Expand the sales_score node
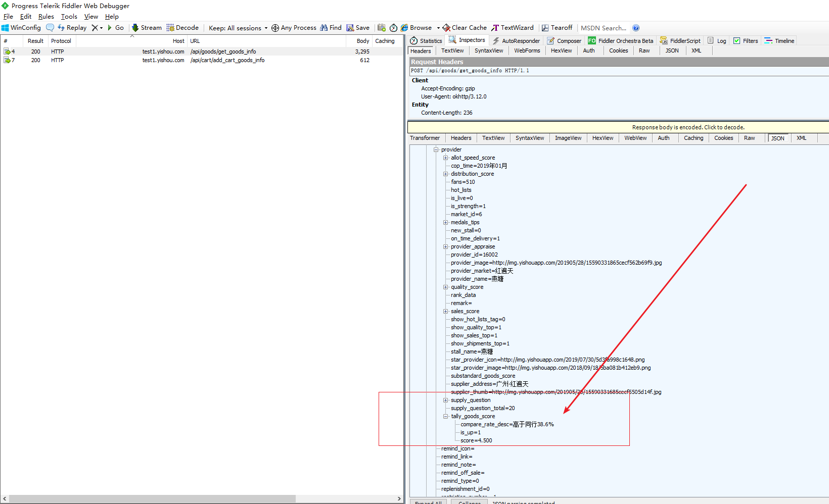This screenshot has width=829, height=504. pyautogui.click(x=446, y=311)
